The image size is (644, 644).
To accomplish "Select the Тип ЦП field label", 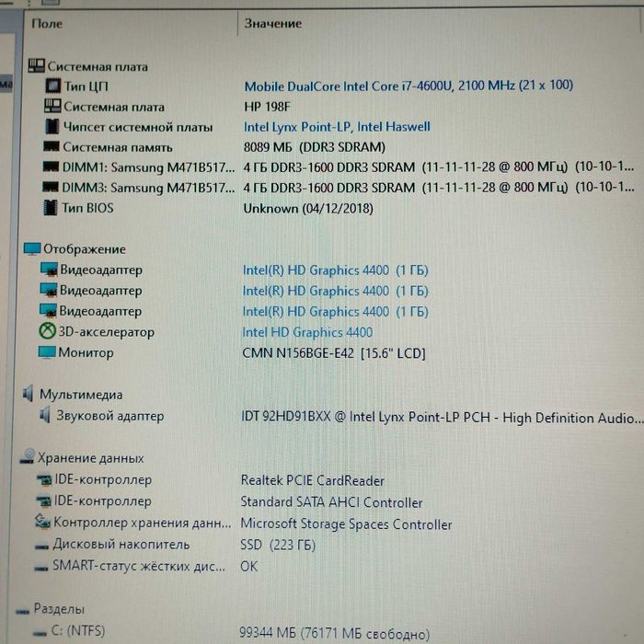I will pyautogui.click(x=86, y=86).
